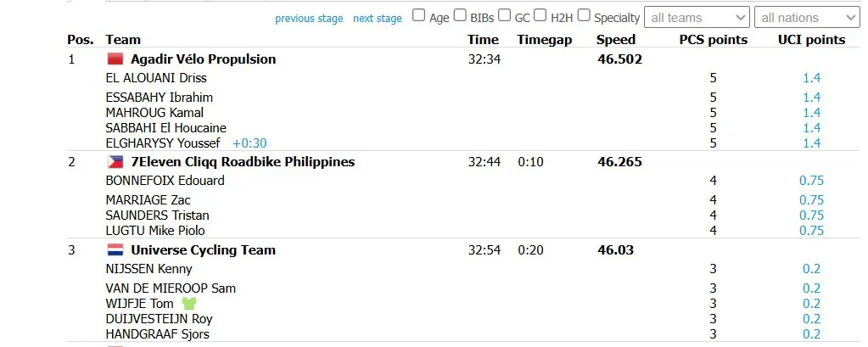Go to the previous stage link

coord(309,19)
